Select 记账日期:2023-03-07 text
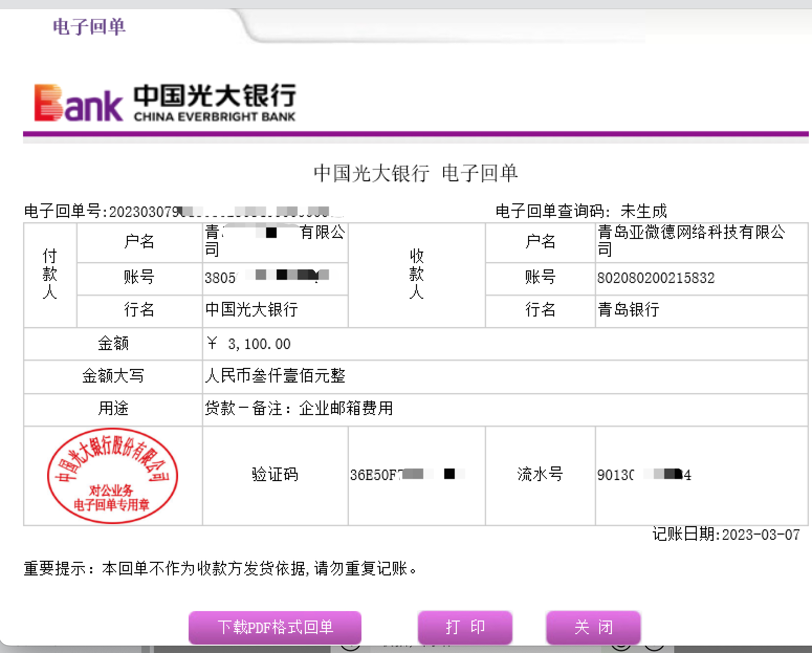The width and height of the screenshot is (812, 653). [x=726, y=534]
